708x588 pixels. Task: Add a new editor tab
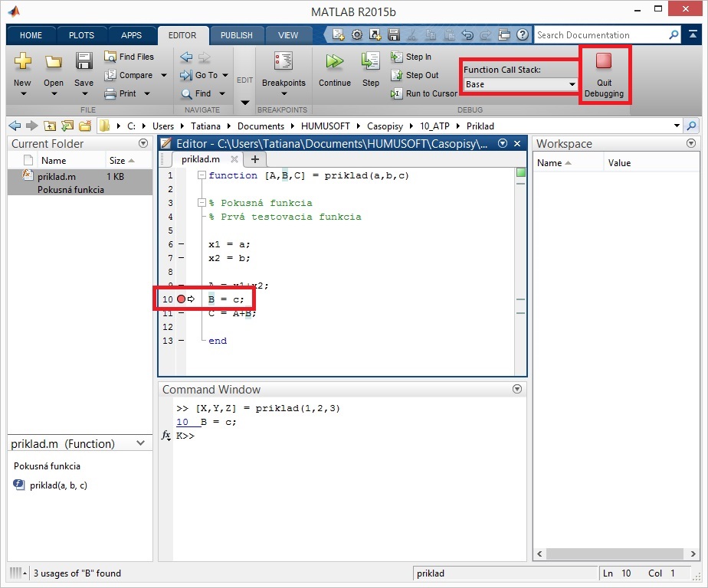(254, 158)
